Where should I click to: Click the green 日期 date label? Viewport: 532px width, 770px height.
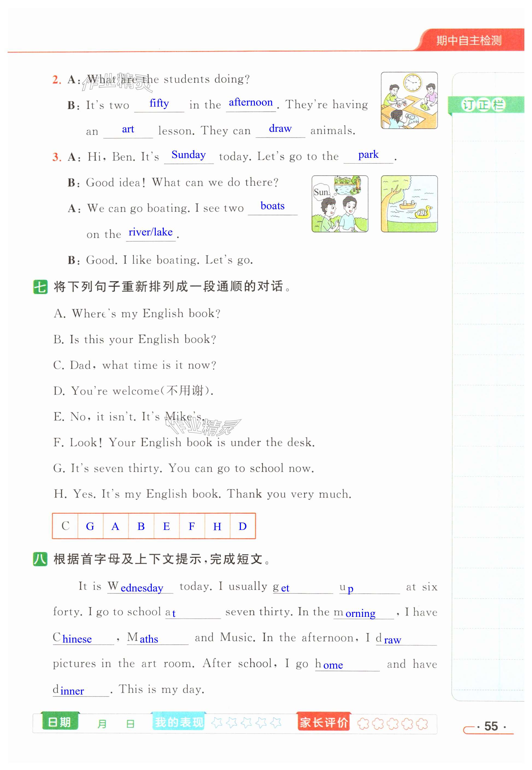(x=60, y=722)
